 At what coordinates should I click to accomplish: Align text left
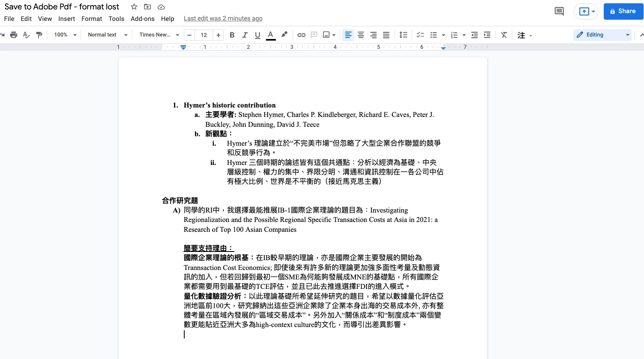click(x=348, y=35)
